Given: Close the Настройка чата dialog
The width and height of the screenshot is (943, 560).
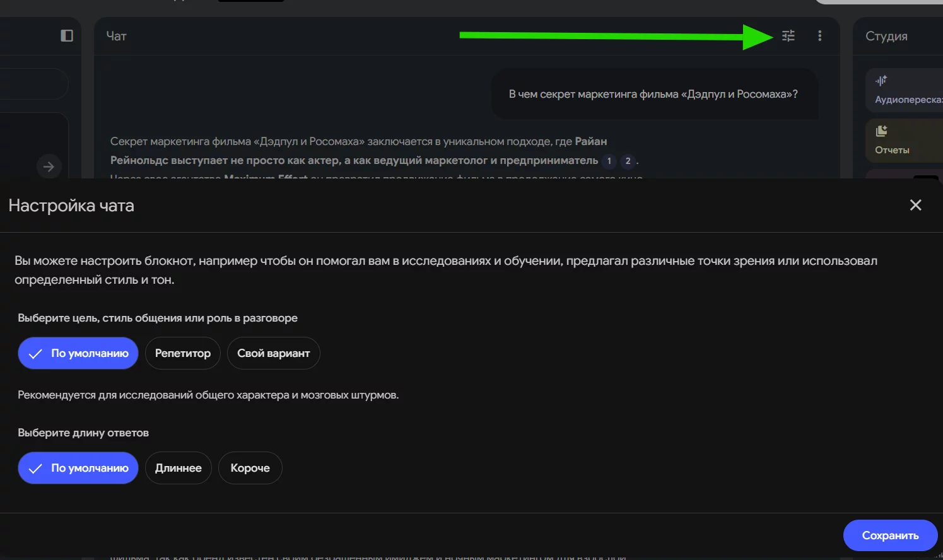Looking at the screenshot, I should point(915,205).
